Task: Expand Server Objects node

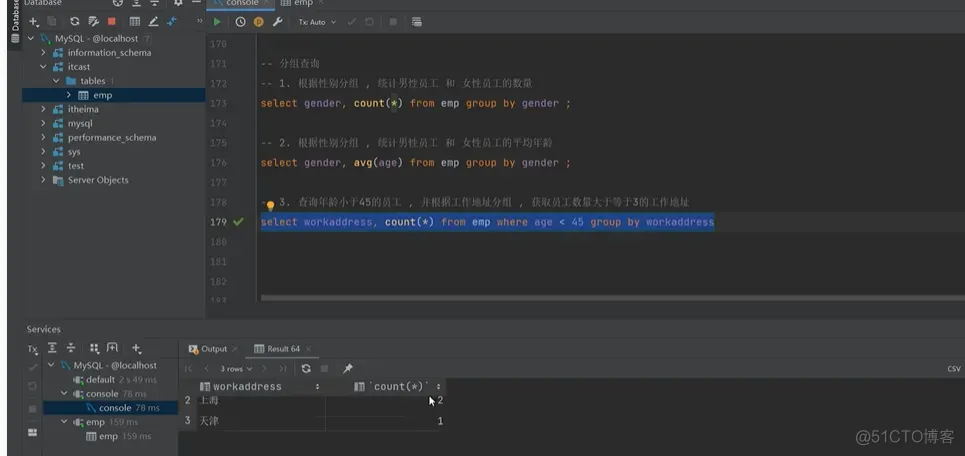Action: (x=43, y=180)
